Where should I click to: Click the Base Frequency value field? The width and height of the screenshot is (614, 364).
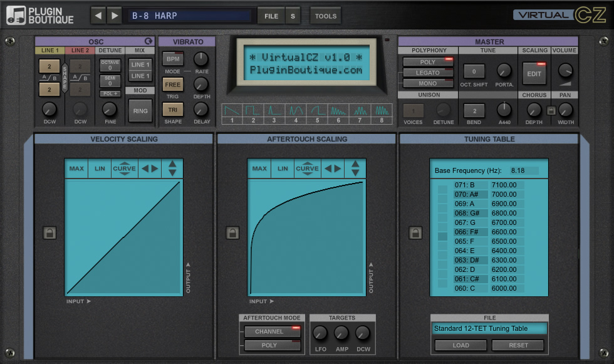(x=524, y=170)
